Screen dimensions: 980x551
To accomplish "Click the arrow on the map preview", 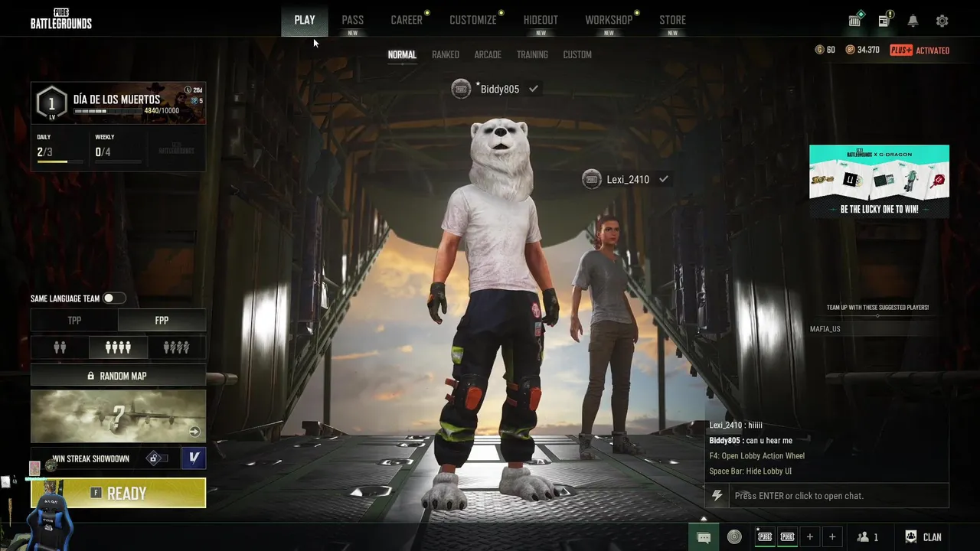I will tap(194, 432).
